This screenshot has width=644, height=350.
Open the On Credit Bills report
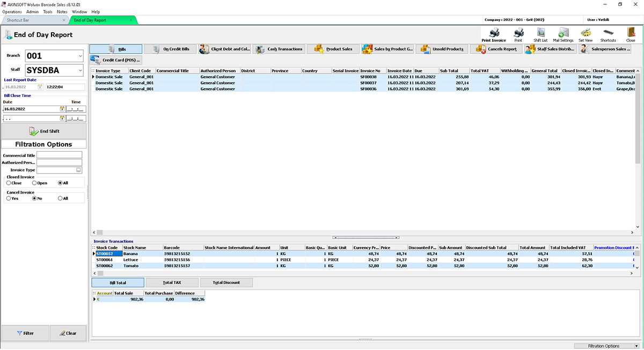coord(170,49)
